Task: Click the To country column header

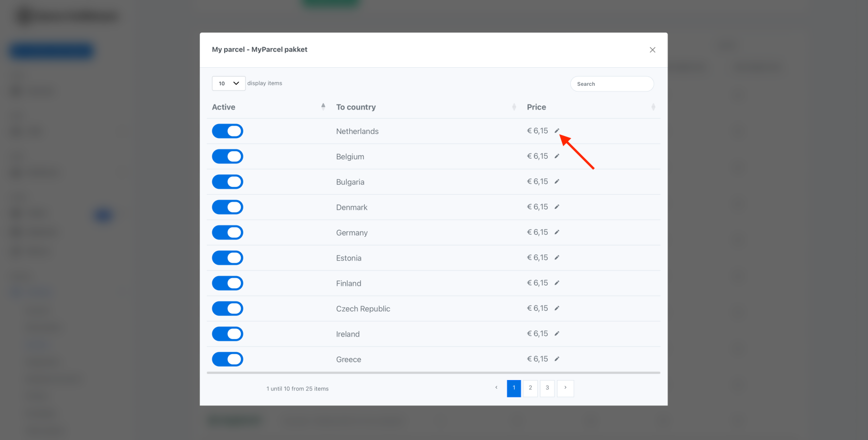Action: [356, 107]
